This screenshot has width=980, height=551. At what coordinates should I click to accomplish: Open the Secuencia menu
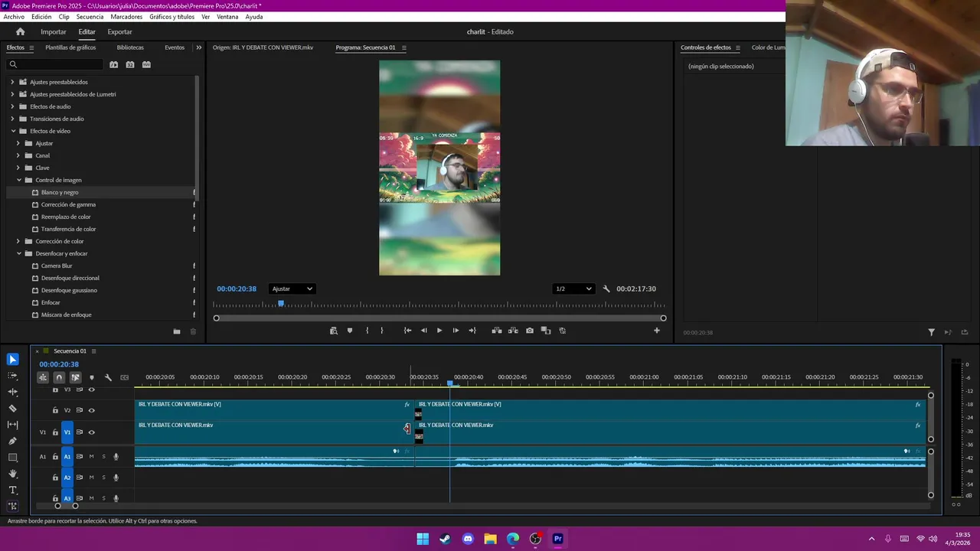[90, 17]
